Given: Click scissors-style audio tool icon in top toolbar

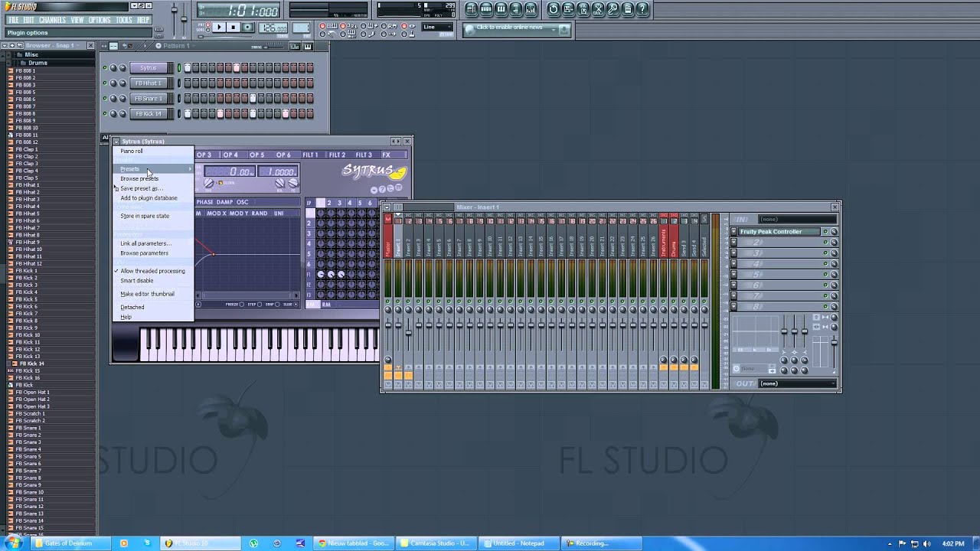Looking at the screenshot, I should point(598,9).
